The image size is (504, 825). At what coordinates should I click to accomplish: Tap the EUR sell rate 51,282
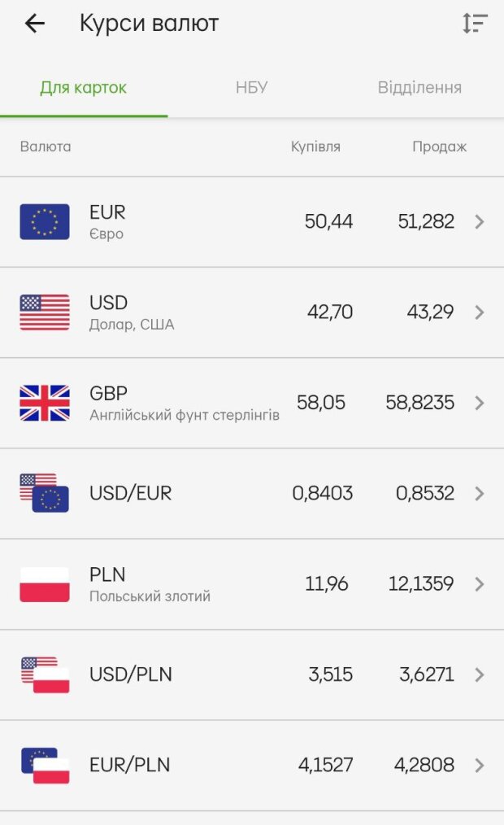[426, 221]
